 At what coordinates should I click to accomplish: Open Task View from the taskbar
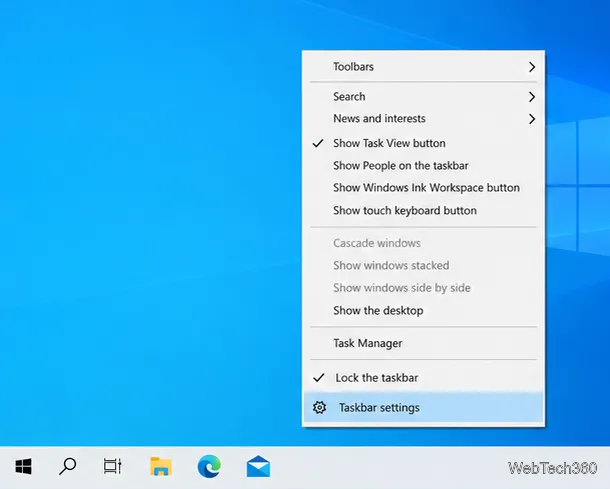(x=112, y=466)
